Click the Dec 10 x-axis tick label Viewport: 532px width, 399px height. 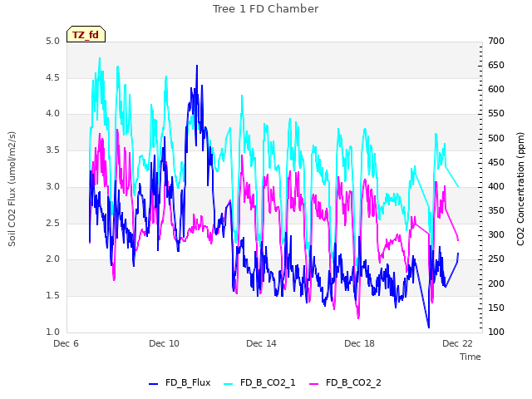[x=165, y=343]
